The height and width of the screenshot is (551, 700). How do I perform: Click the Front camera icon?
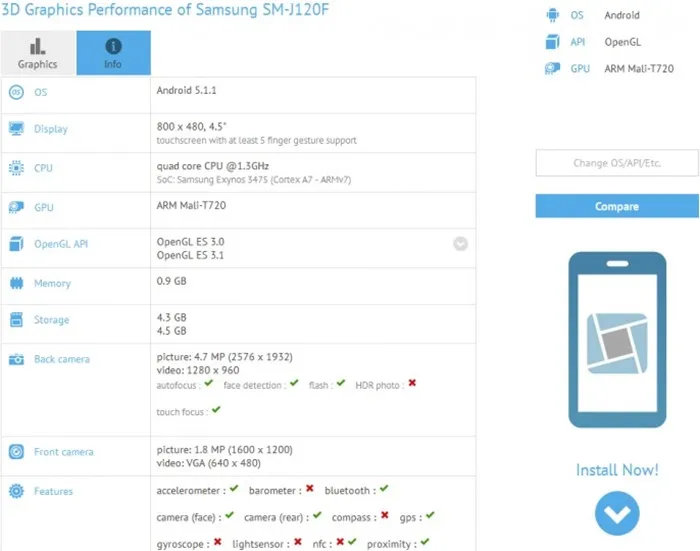(x=17, y=452)
